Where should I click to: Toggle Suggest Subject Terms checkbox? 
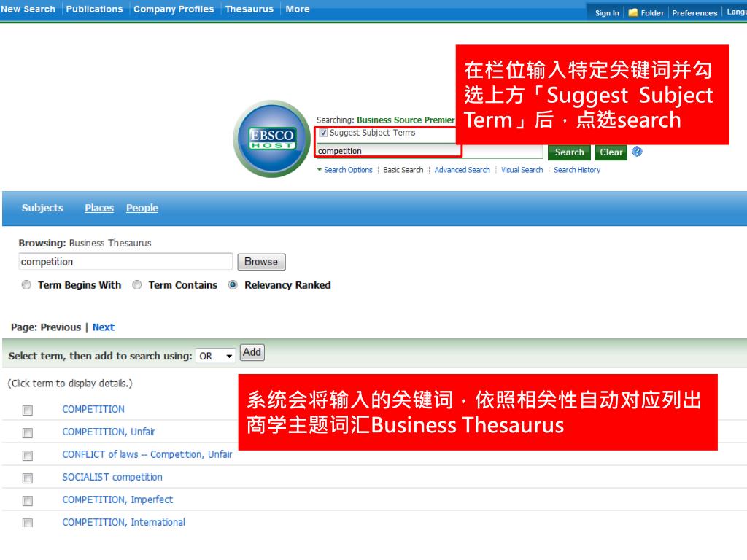tap(323, 133)
